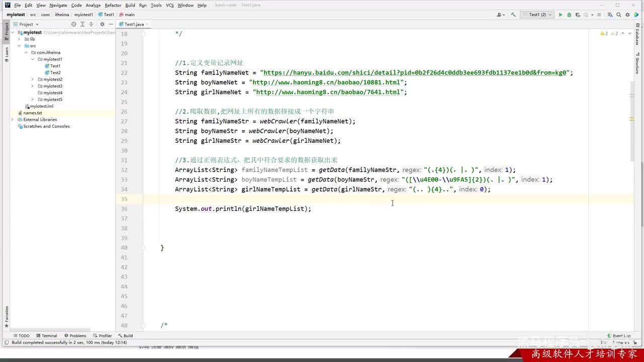
Task: Click itheima breadcrumb in navigation bar
Action: point(62,15)
